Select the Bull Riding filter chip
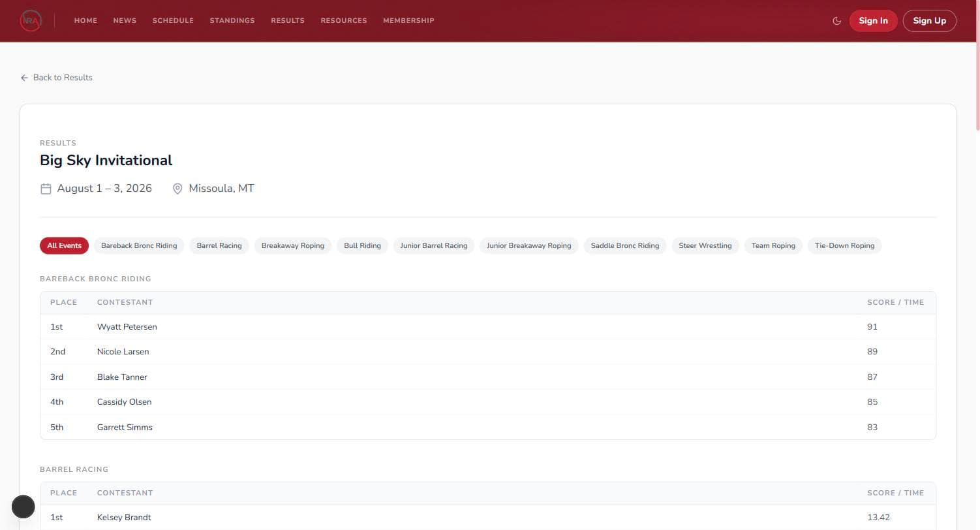This screenshot has height=530, width=980. click(362, 246)
